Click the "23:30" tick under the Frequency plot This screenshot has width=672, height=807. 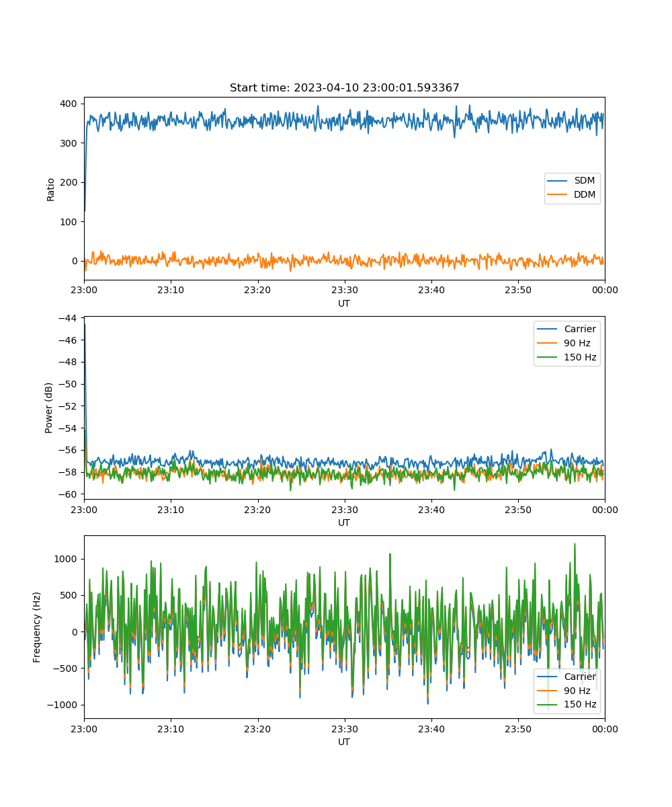[344, 729]
